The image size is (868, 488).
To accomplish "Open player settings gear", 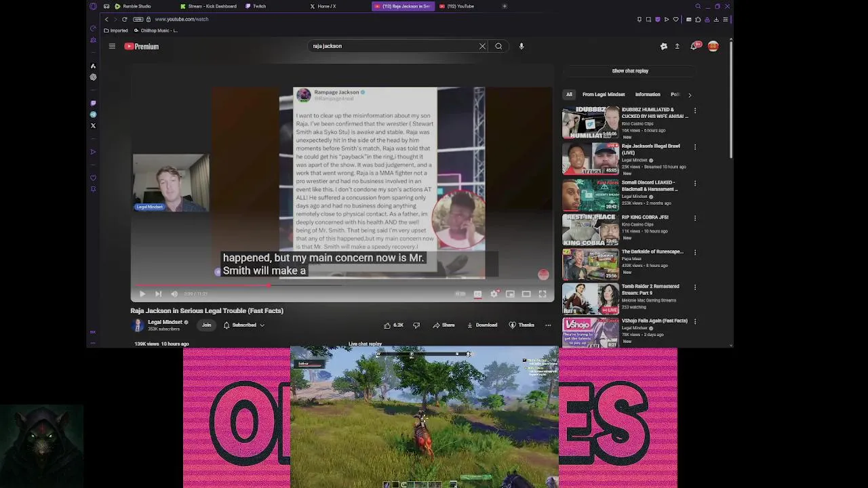I will [x=494, y=293].
